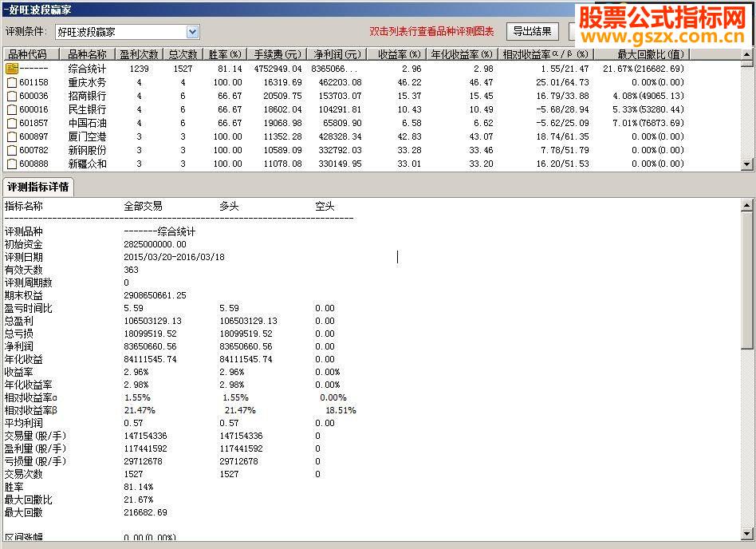Select the 厦门空港 row name
Image resolution: width=756 pixels, height=549 pixels.
pyautogui.click(x=87, y=136)
